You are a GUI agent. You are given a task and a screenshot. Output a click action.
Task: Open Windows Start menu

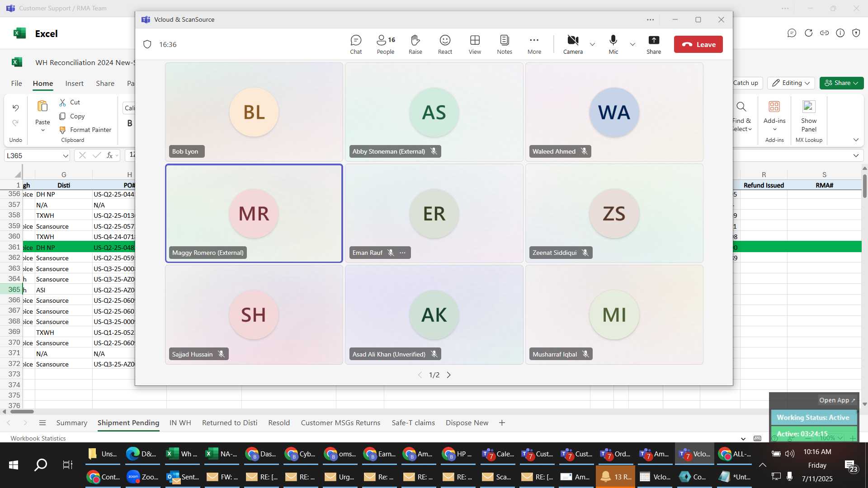[x=14, y=465]
